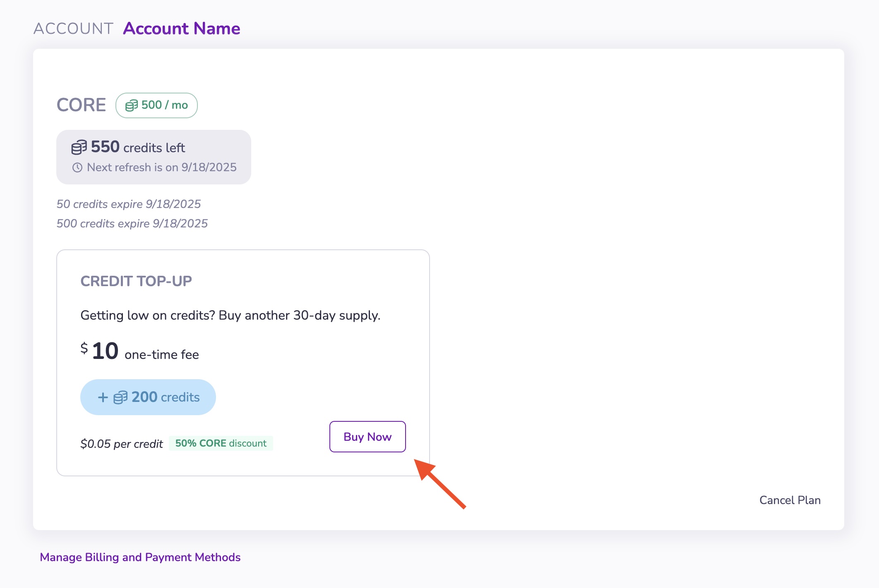Click the blue 200 credits pill

148,397
